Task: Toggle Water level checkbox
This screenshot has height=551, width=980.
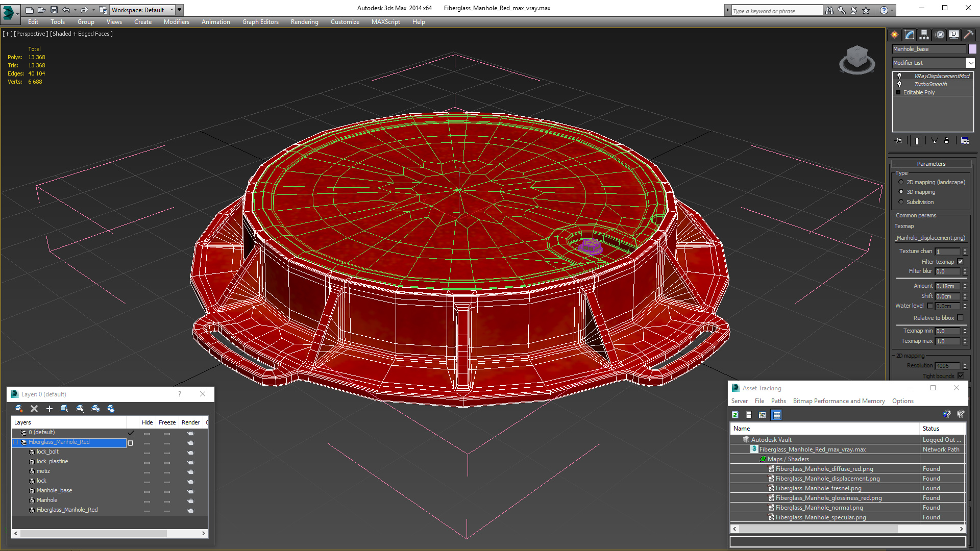Action: [930, 306]
